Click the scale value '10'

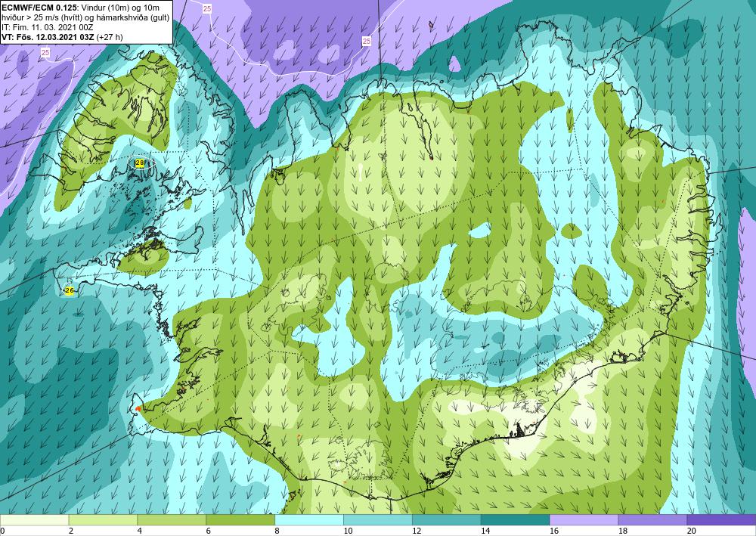[348, 531]
